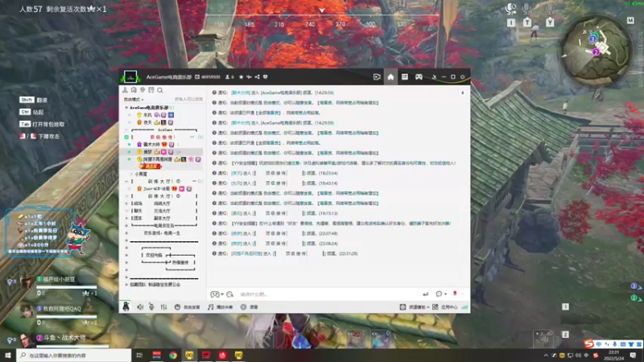Click the screenshot search icon beside chat input
This screenshot has width=644, height=362.
point(230,294)
